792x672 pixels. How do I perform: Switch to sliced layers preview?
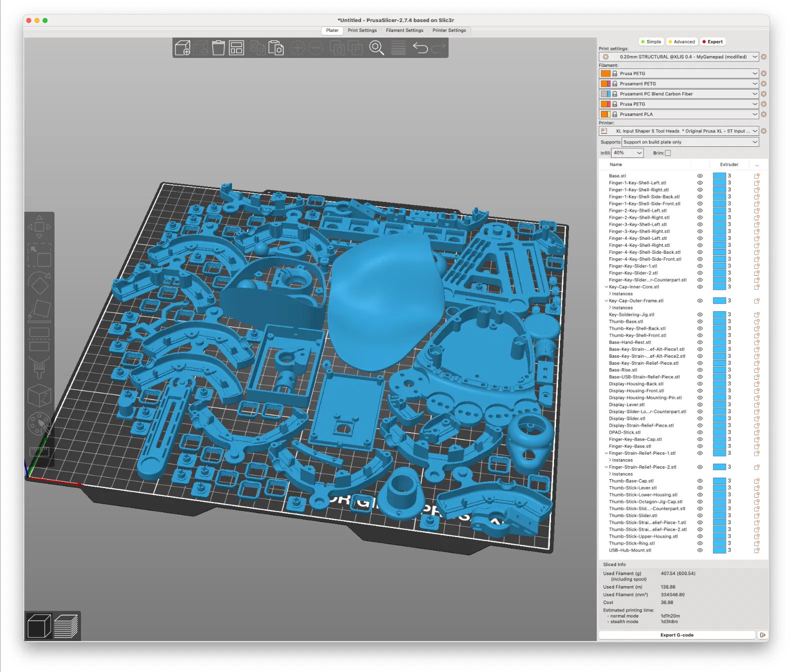tap(65, 626)
